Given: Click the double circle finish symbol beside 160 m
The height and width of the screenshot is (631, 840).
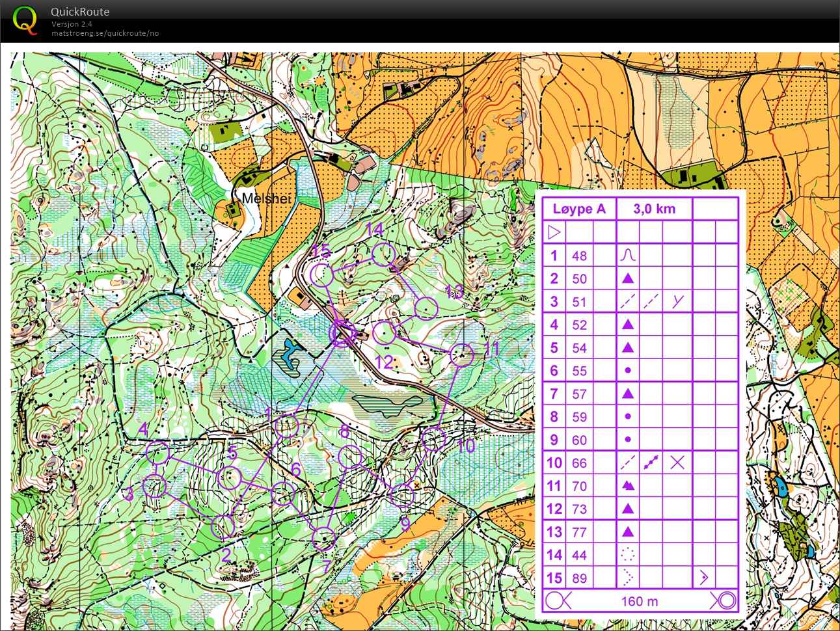Looking at the screenshot, I should pyautogui.click(x=724, y=600).
